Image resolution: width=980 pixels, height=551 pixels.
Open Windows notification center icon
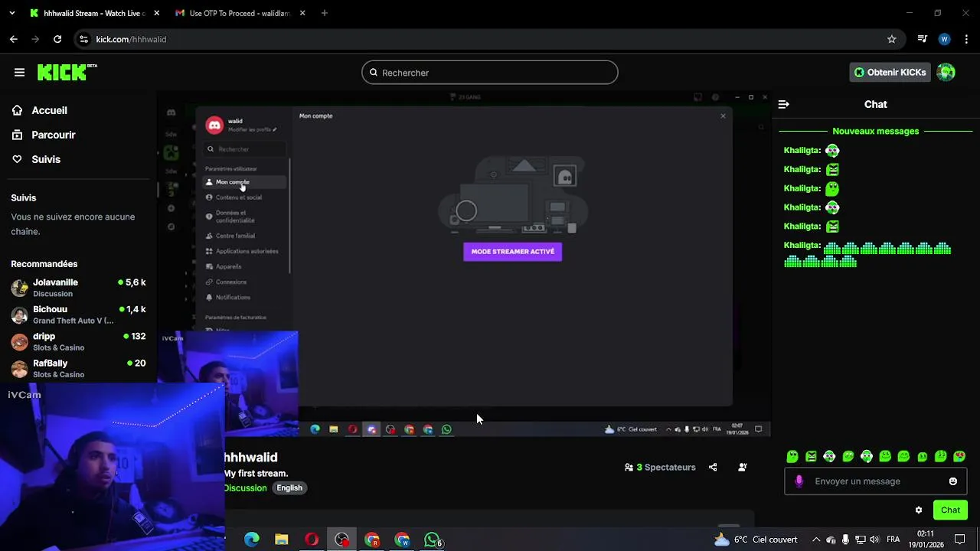(959, 540)
